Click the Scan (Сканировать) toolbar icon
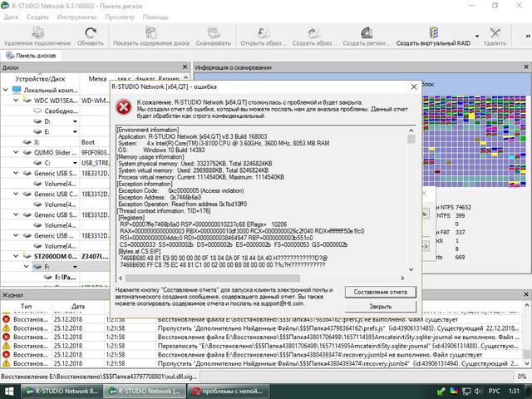Image resolution: width=532 pixels, height=399 pixels. (213, 33)
